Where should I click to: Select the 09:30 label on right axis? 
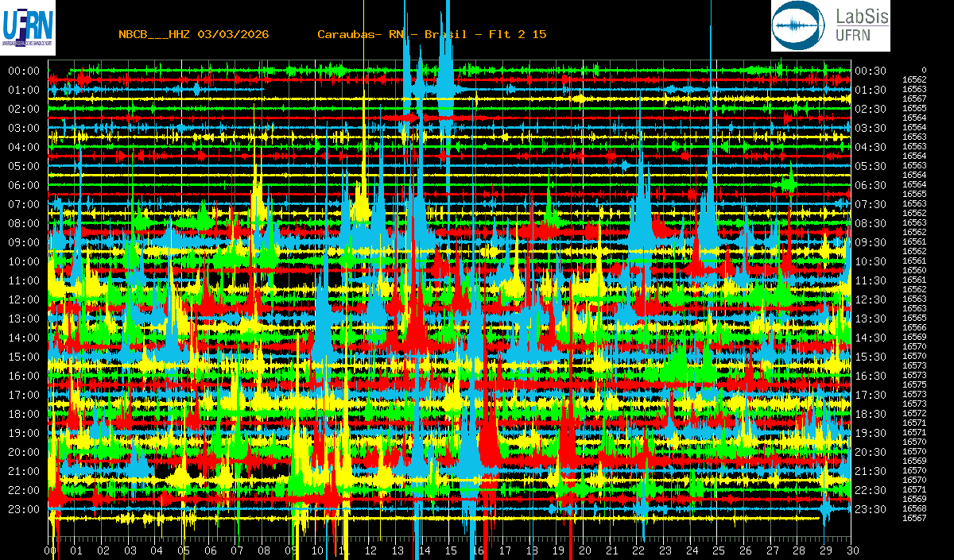pyautogui.click(x=870, y=242)
